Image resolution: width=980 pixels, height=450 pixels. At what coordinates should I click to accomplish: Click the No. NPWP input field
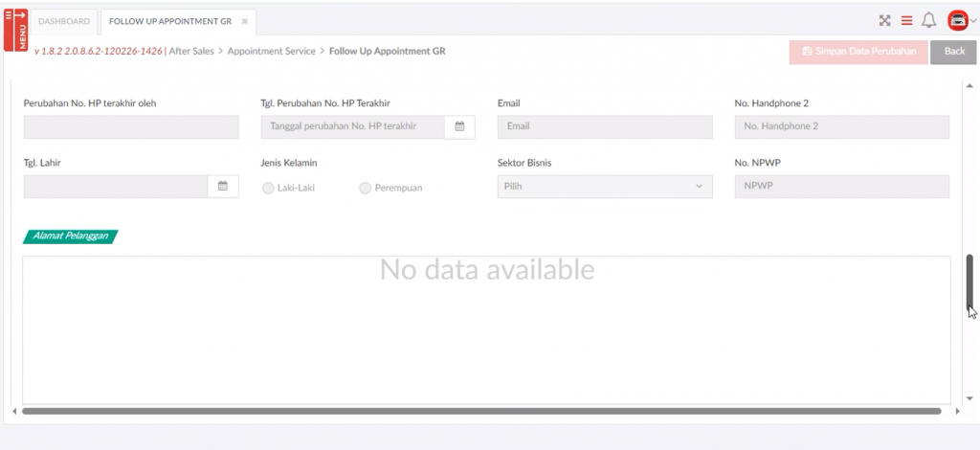(841, 187)
